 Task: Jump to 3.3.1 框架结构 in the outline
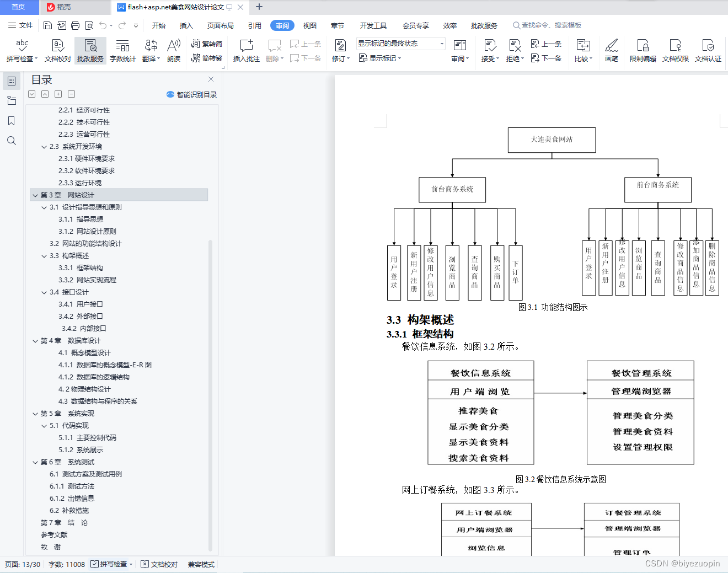81,268
